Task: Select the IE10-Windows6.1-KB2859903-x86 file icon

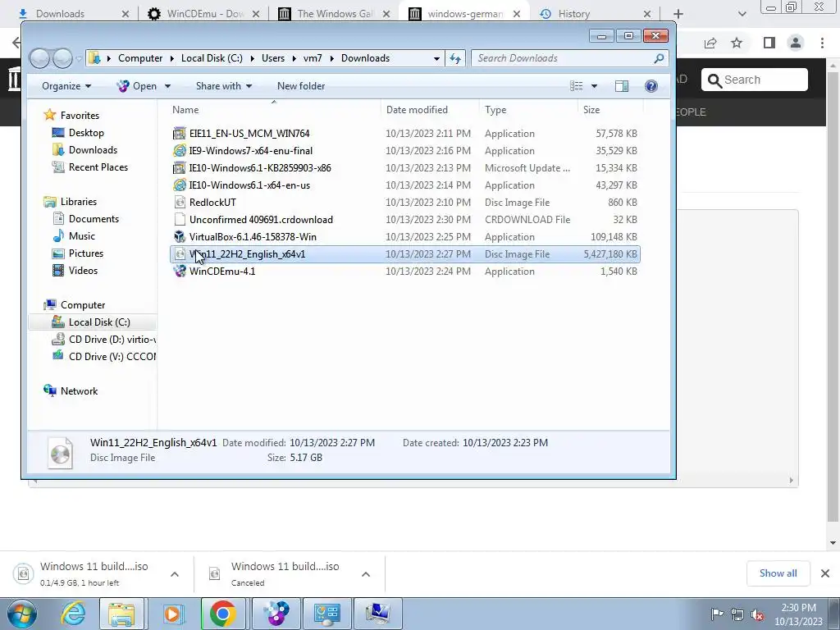Action: point(180,167)
